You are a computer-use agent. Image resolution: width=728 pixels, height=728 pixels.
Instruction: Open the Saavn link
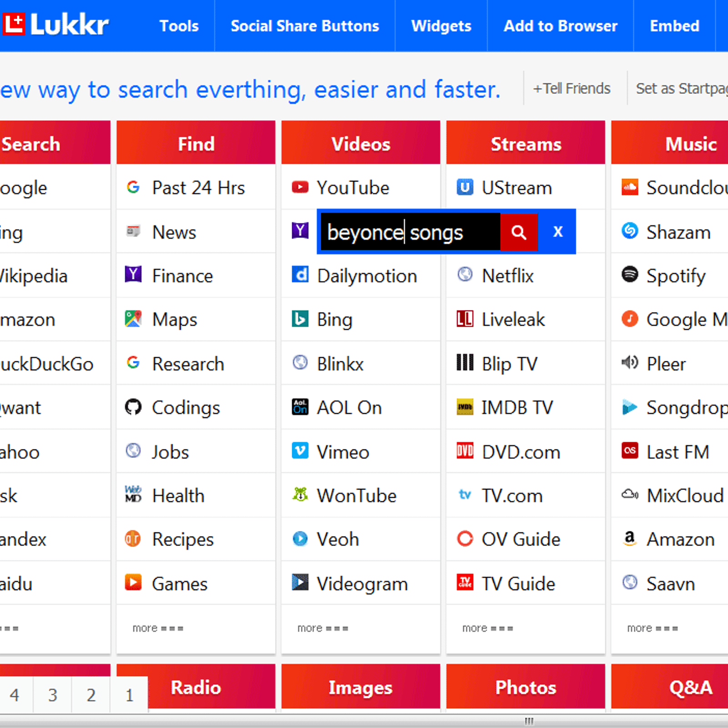[670, 583]
